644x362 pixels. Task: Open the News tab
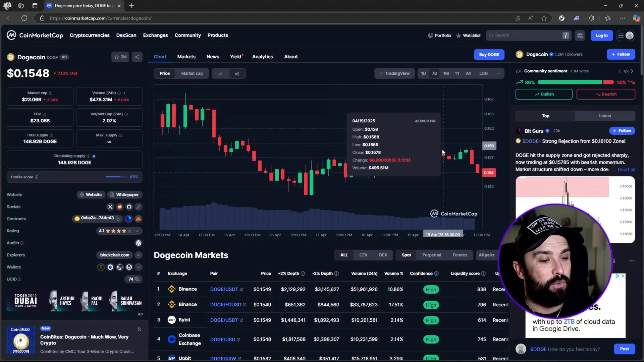click(213, 57)
